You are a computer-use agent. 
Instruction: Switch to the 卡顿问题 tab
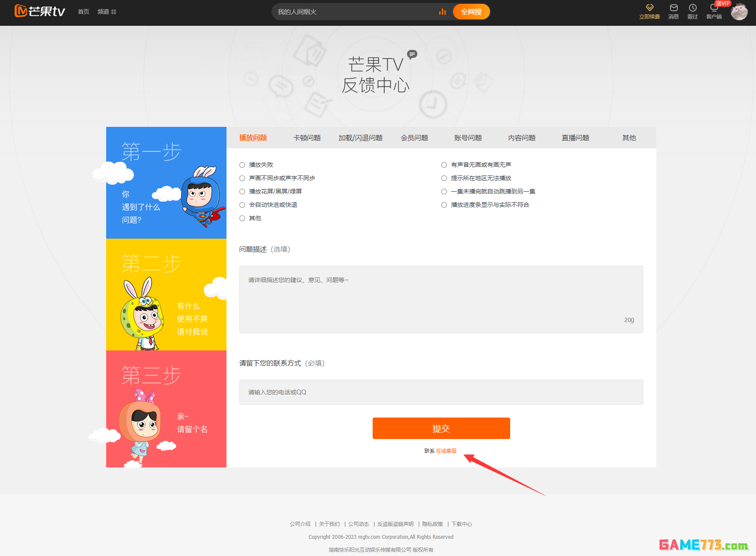pos(307,138)
